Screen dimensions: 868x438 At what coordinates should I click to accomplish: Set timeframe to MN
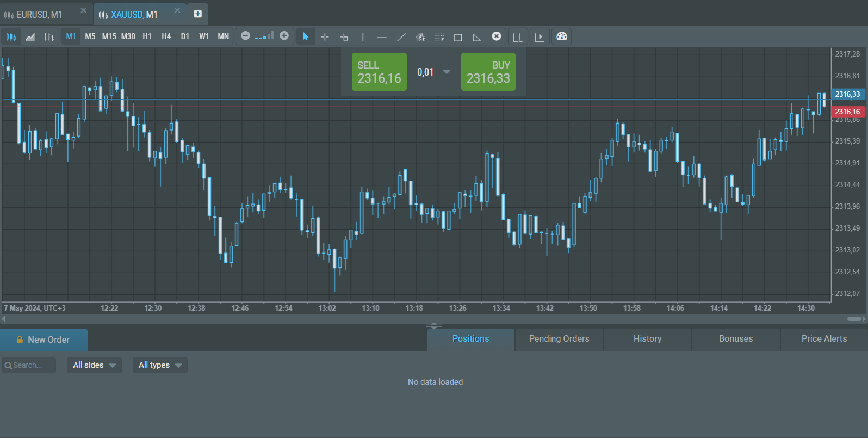pyautogui.click(x=223, y=36)
